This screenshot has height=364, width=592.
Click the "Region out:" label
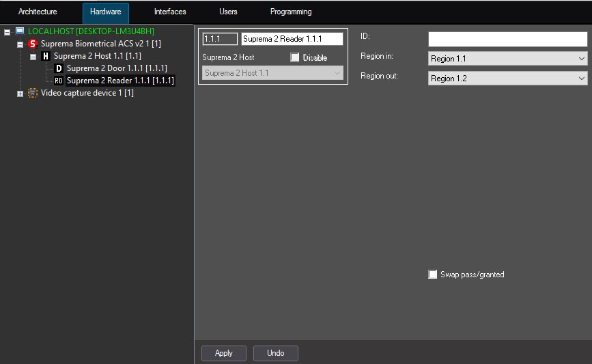(379, 76)
